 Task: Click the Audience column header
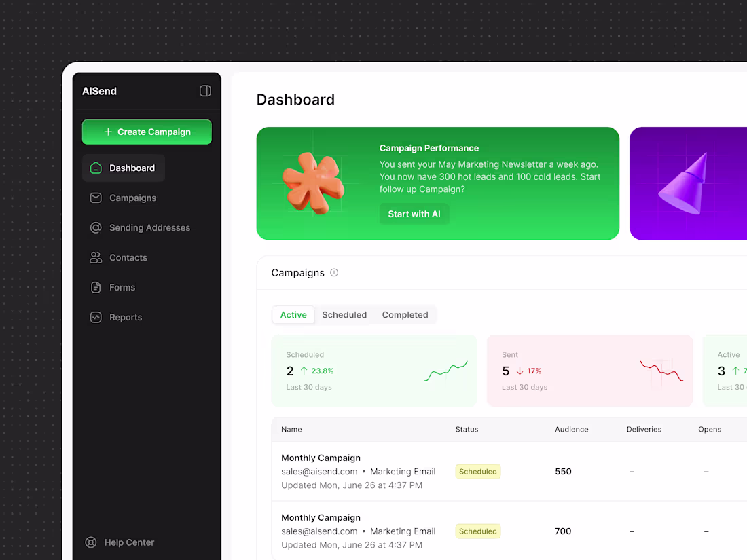click(572, 429)
